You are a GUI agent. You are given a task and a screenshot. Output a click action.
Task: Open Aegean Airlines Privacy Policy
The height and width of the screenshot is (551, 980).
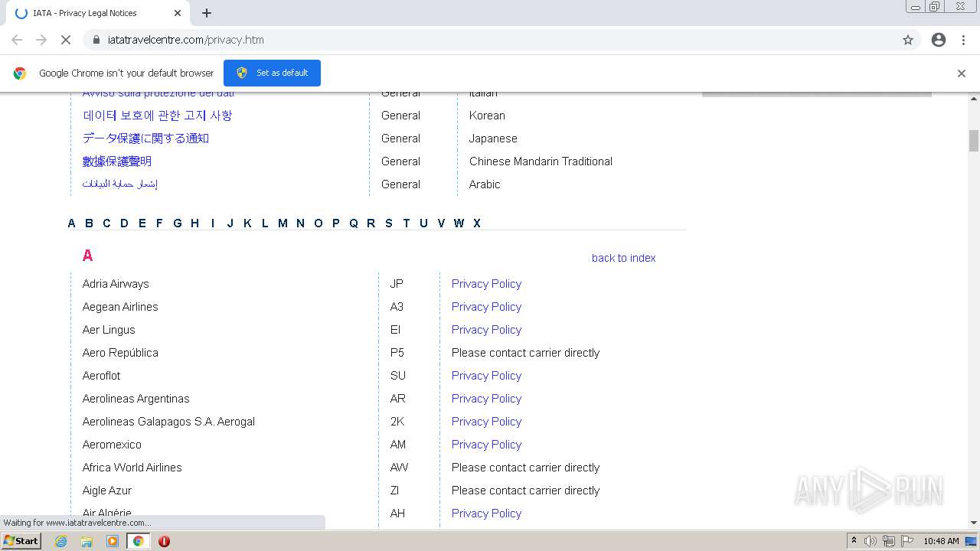point(486,307)
